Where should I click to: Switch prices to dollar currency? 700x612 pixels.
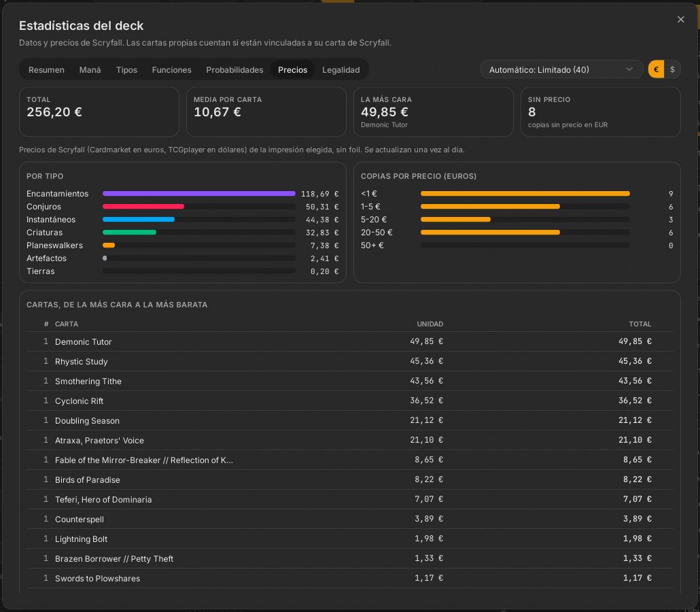coord(672,69)
